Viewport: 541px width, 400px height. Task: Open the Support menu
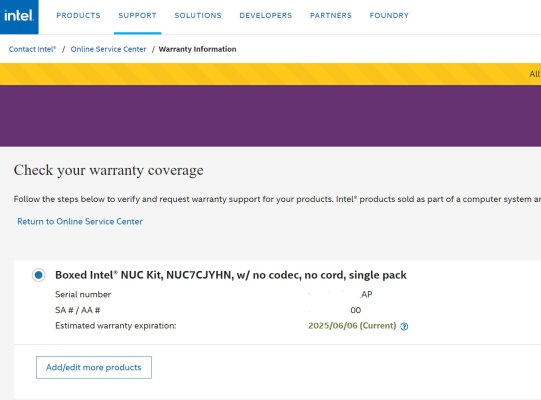pyautogui.click(x=137, y=16)
